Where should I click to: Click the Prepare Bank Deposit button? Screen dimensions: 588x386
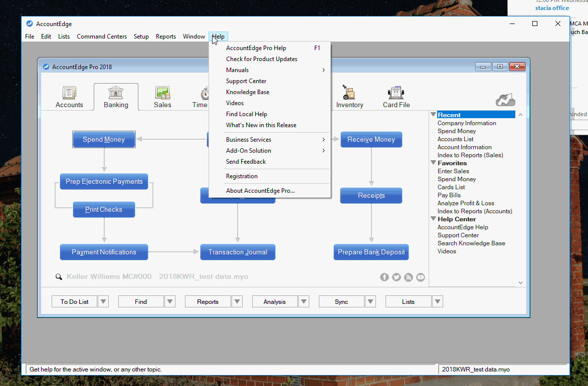point(371,252)
